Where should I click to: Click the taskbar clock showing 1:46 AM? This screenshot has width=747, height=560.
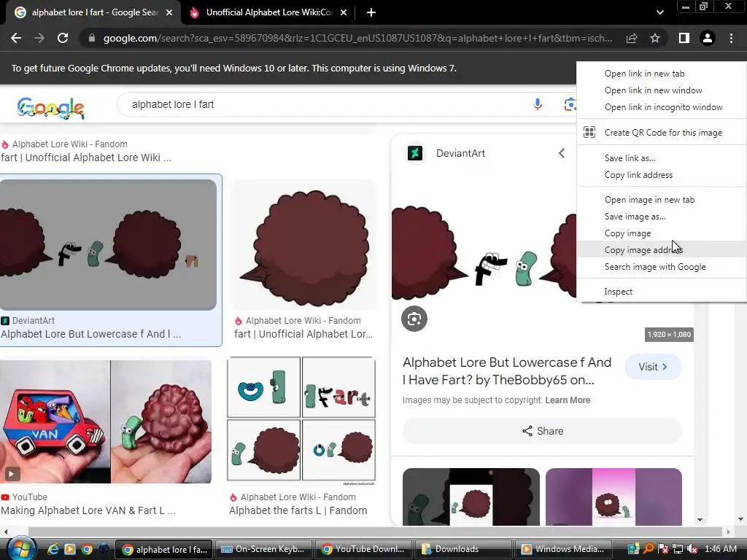720,549
